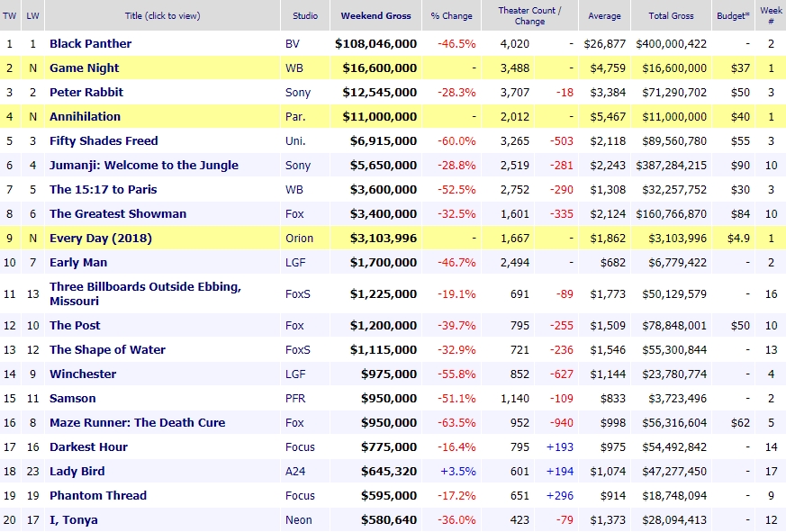Viewport: 786px width, 532px height.
Task: Click the $400,000,422 total gross
Action: [x=672, y=43]
